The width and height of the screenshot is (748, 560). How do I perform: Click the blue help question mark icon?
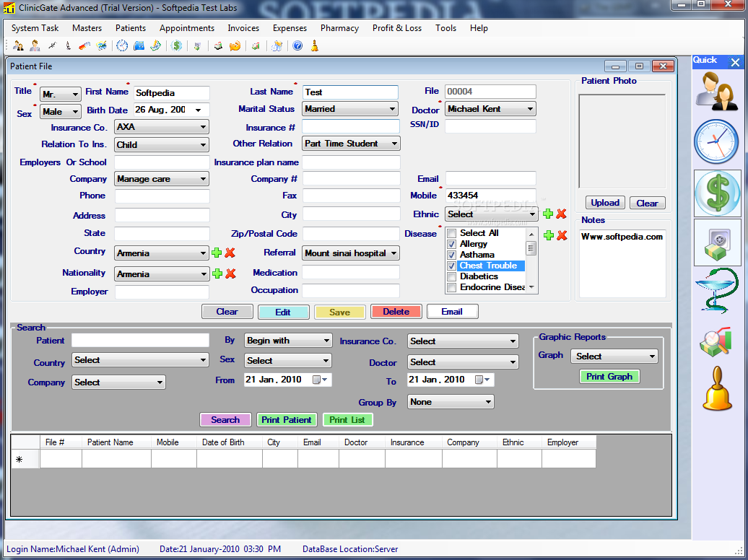(x=297, y=45)
